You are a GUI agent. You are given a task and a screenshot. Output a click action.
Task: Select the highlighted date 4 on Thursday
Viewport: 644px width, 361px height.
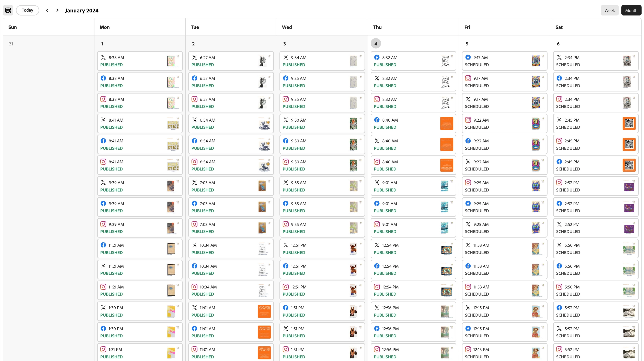376,44
